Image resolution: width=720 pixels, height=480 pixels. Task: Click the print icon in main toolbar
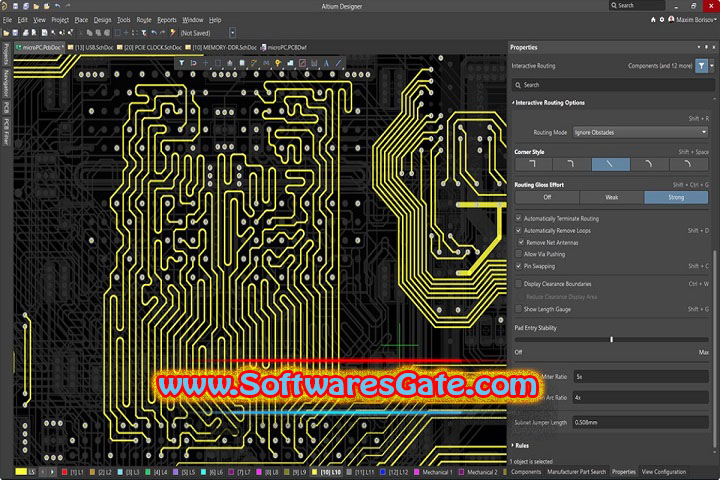26,33
